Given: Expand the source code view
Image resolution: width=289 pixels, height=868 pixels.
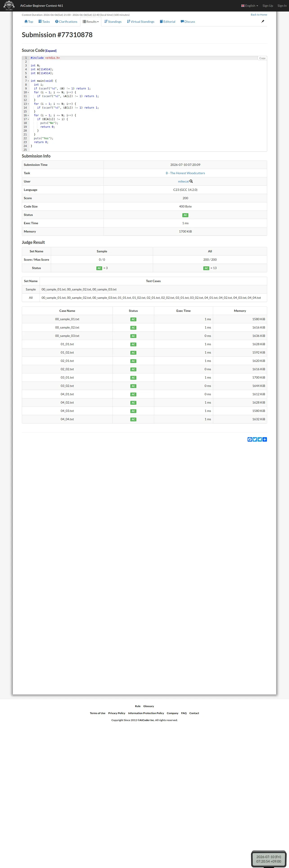Looking at the screenshot, I should coord(51,51).
